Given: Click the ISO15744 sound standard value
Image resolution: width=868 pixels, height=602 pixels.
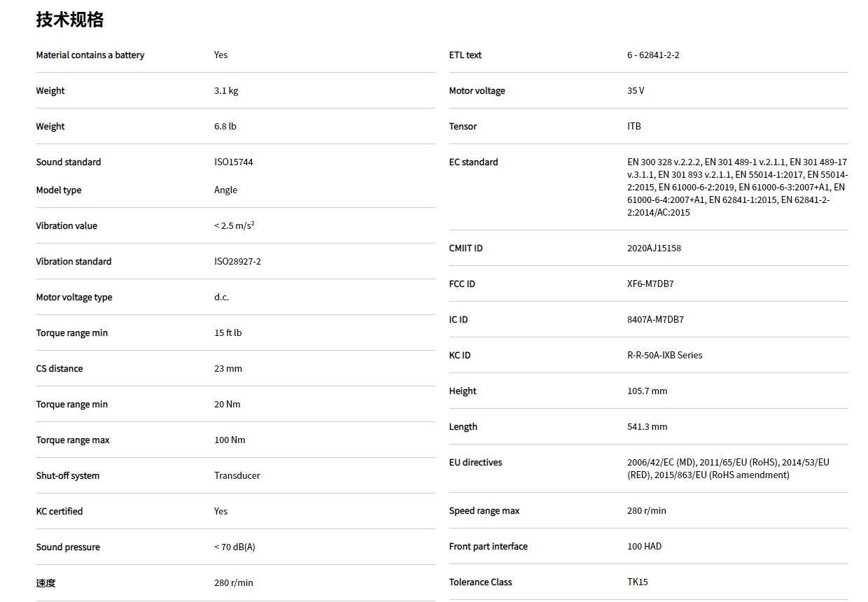Looking at the screenshot, I should tap(234, 162).
